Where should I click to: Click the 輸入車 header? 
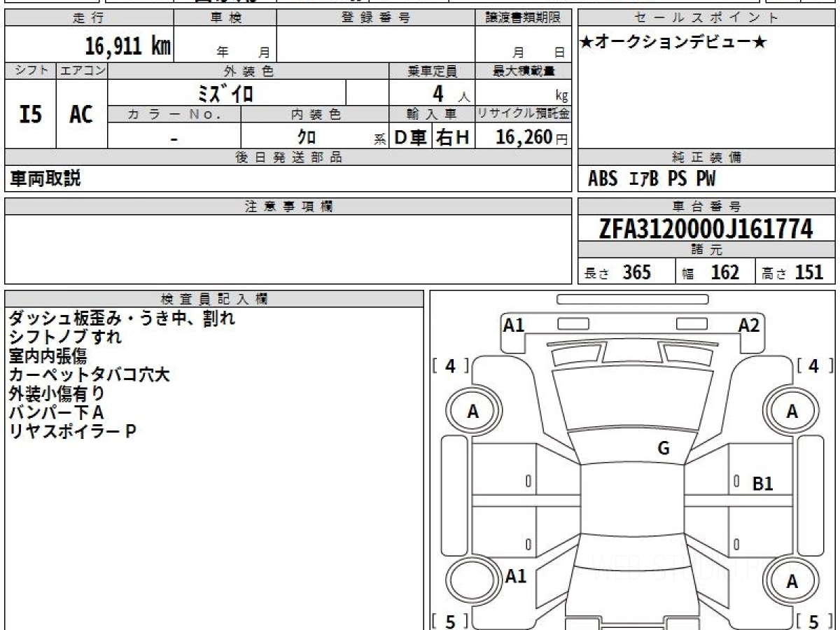click(432, 114)
